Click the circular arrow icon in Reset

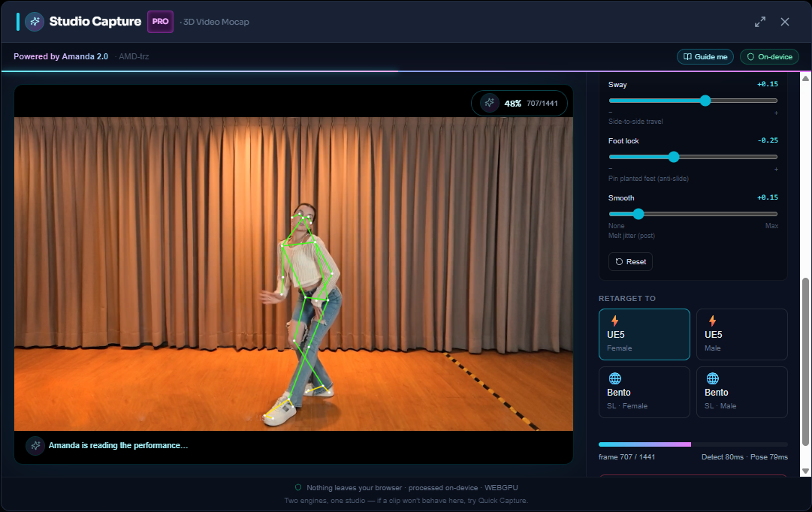coord(619,262)
